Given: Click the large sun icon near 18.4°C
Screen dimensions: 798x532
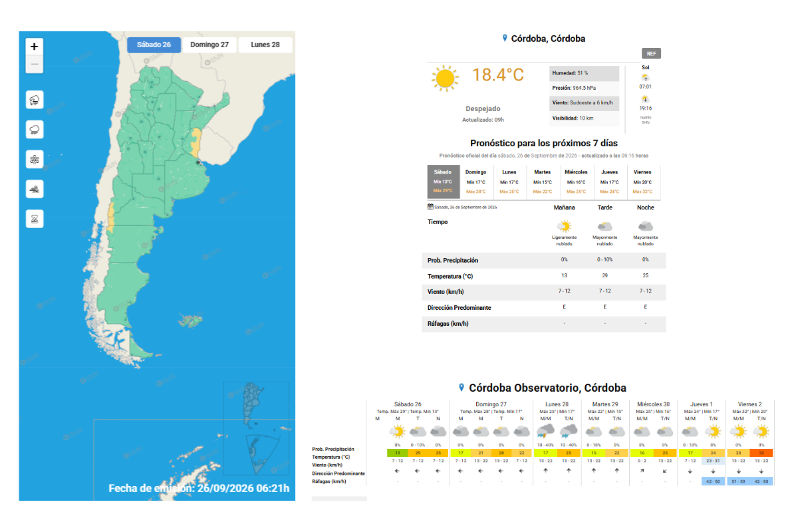Looking at the screenshot, I should point(445,78).
